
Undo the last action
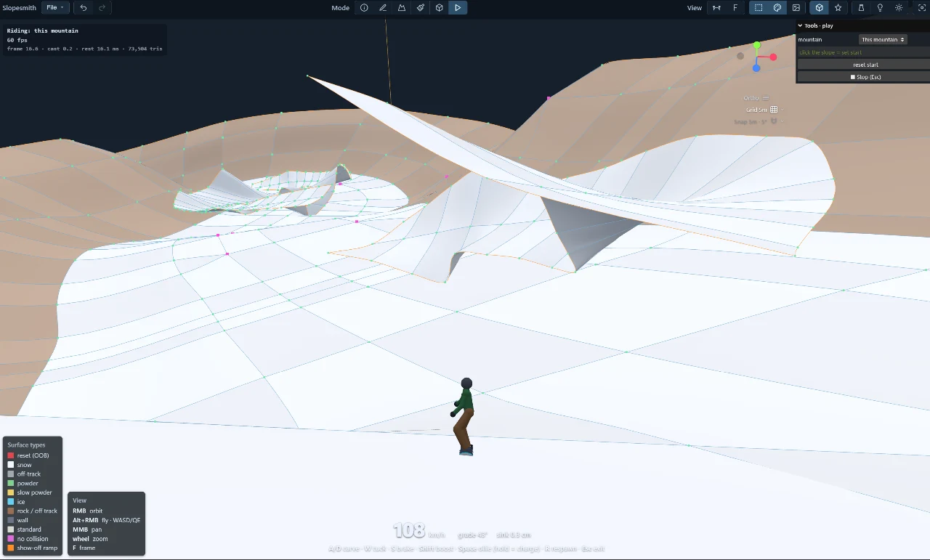tap(84, 8)
